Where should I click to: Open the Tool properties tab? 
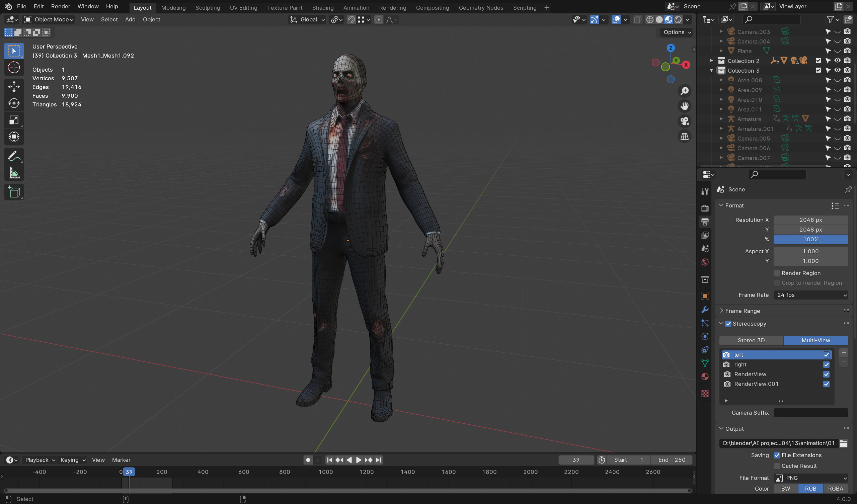click(x=705, y=191)
